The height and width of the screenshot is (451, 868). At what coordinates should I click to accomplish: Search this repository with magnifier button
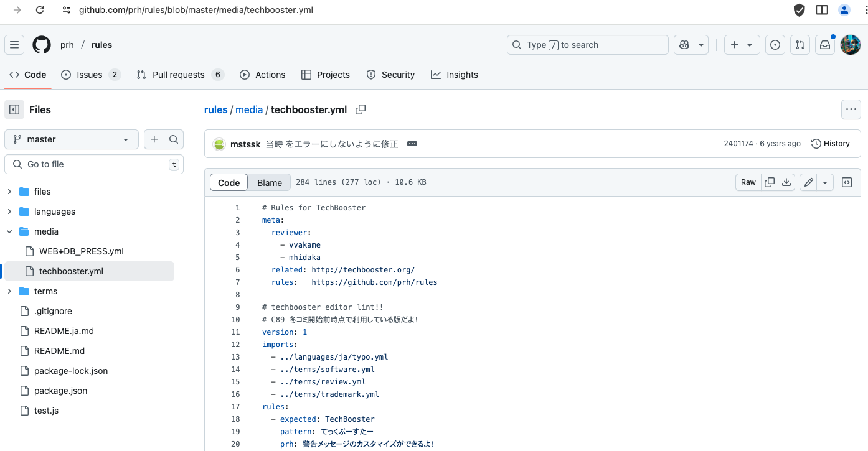coord(174,139)
